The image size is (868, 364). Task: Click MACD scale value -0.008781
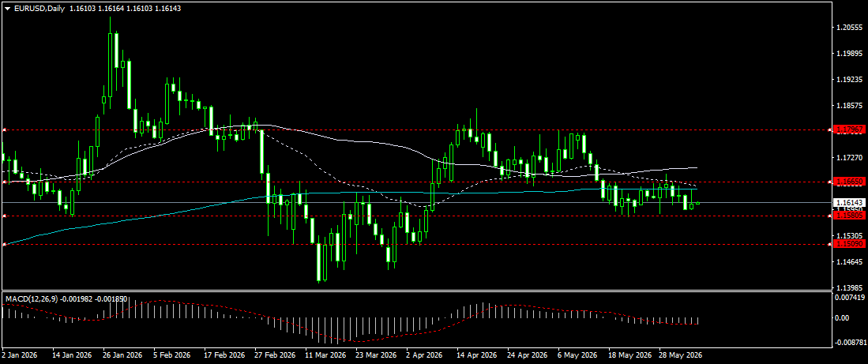click(x=851, y=343)
